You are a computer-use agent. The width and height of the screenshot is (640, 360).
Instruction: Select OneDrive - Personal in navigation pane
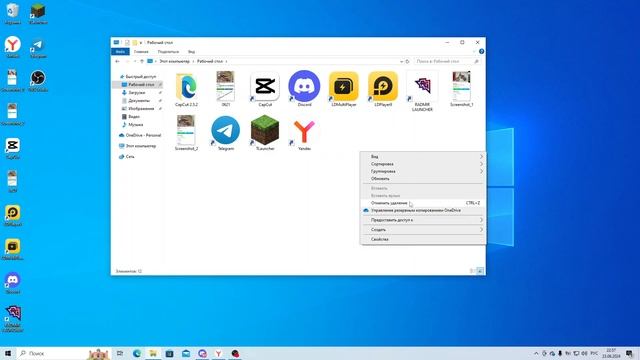(x=143, y=135)
